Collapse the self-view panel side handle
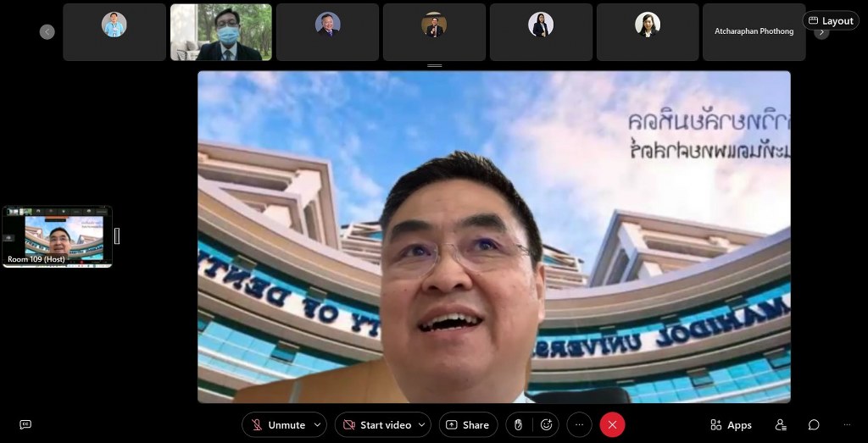 117,236
